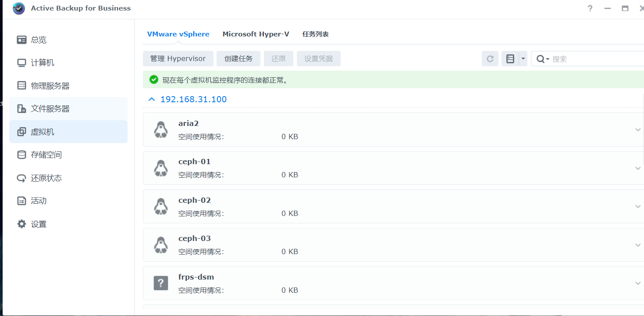Click the 虚拟机 stacked squares icon
This screenshot has width=644, height=316.
[x=21, y=132]
